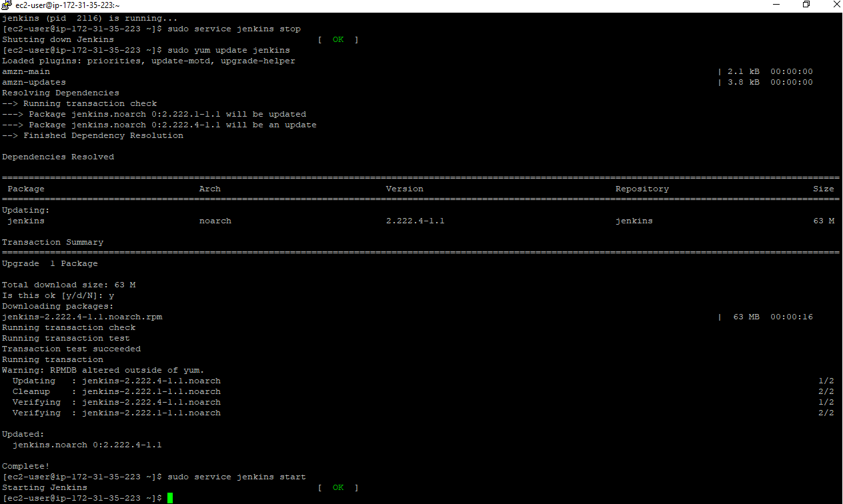Click the 'jenkins.noarch 0:2.222.4-1.1' updated entry
This screenshot has height=504, width=843.
[x=87, y=445]
